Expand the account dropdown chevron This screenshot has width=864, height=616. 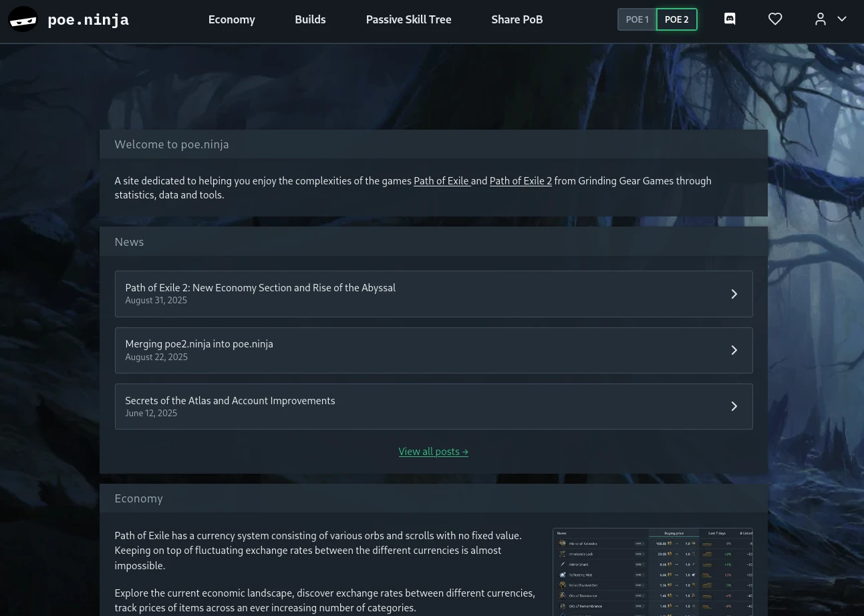pyautogui.click(x=842, y=19)
